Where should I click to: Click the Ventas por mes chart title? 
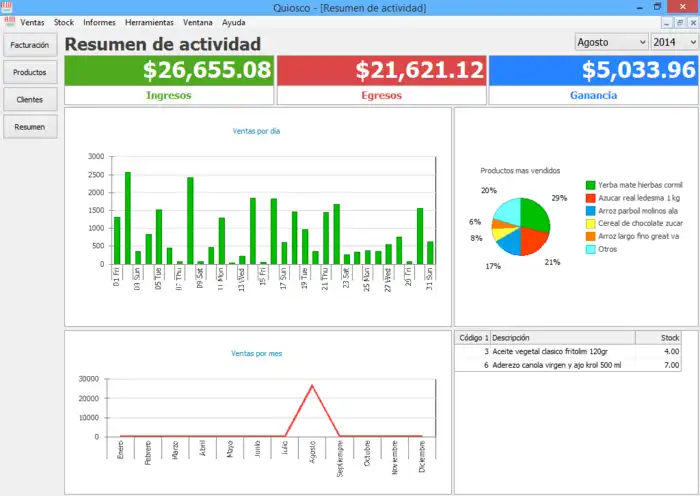[257, 354]
